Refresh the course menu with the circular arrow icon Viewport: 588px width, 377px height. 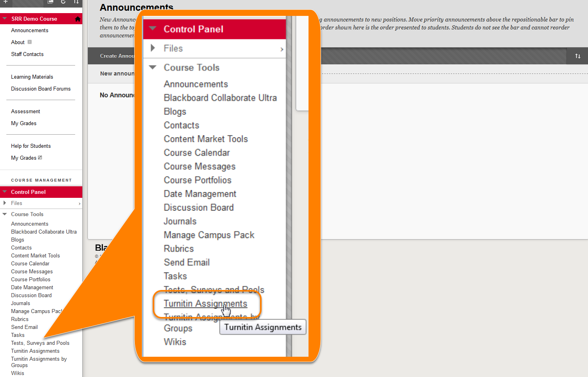tap(63, 2)
